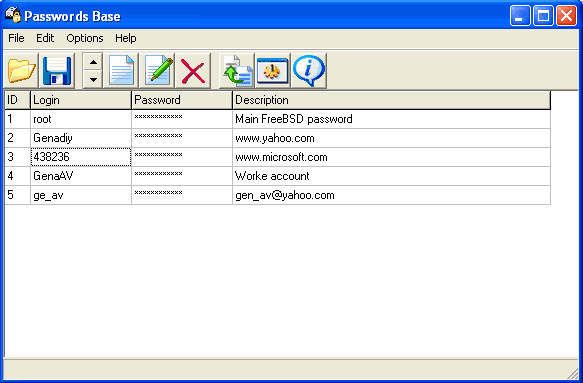Click the www.yahoo.com description cell

(x=392, y=138)
